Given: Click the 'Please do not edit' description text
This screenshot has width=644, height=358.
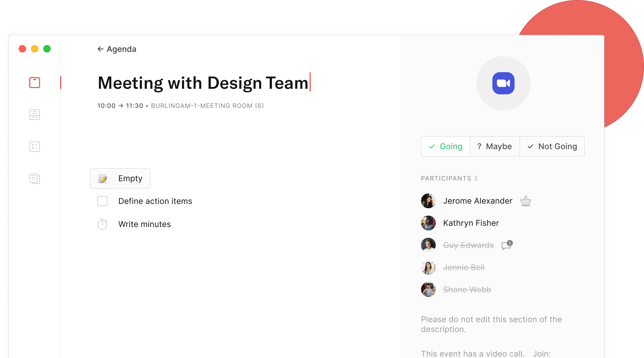Looking at the screenshot, I should [491, 324].
